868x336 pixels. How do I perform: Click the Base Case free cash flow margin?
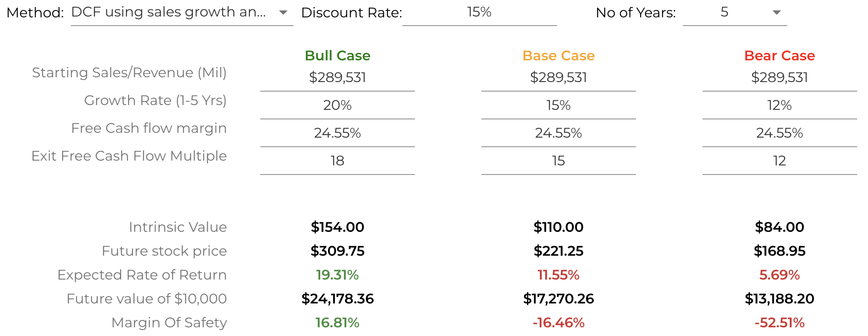click(559, 133)
